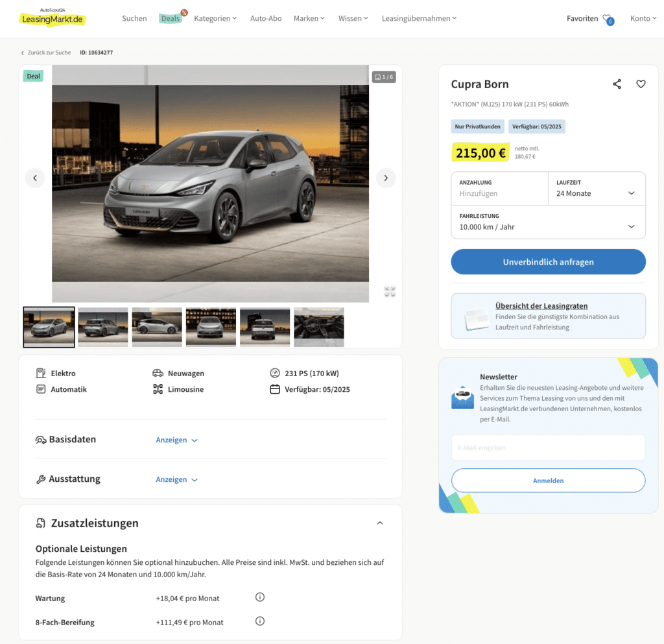Expand the car image to fullscreen

tap(390, 292)
